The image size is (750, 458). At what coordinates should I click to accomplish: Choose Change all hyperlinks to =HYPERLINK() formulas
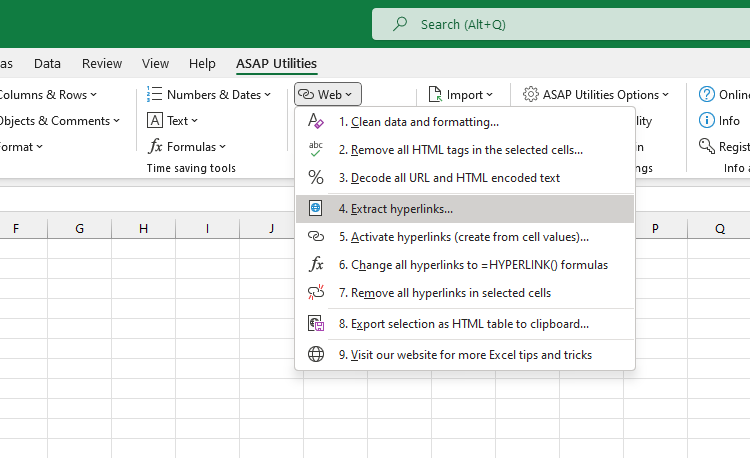tap(465, 264)
